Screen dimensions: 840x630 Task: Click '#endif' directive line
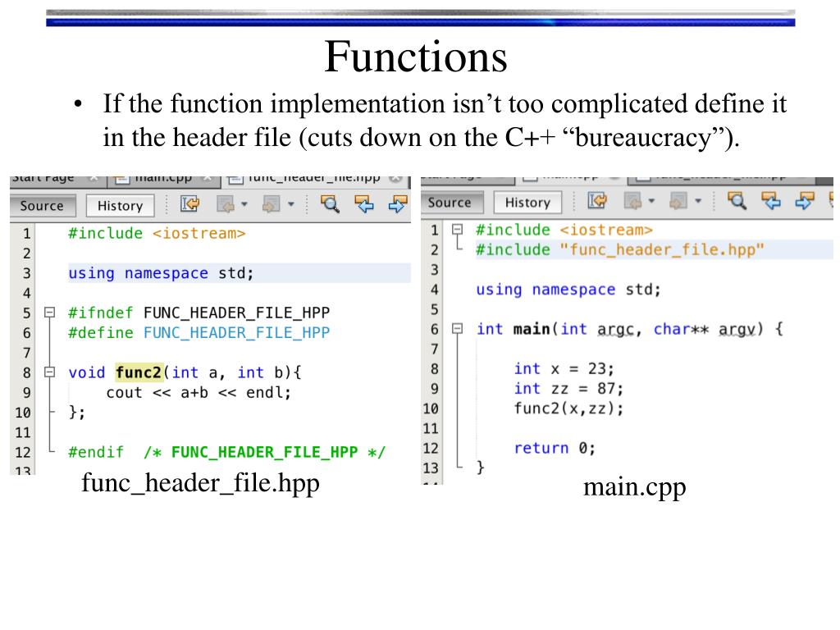96,452
